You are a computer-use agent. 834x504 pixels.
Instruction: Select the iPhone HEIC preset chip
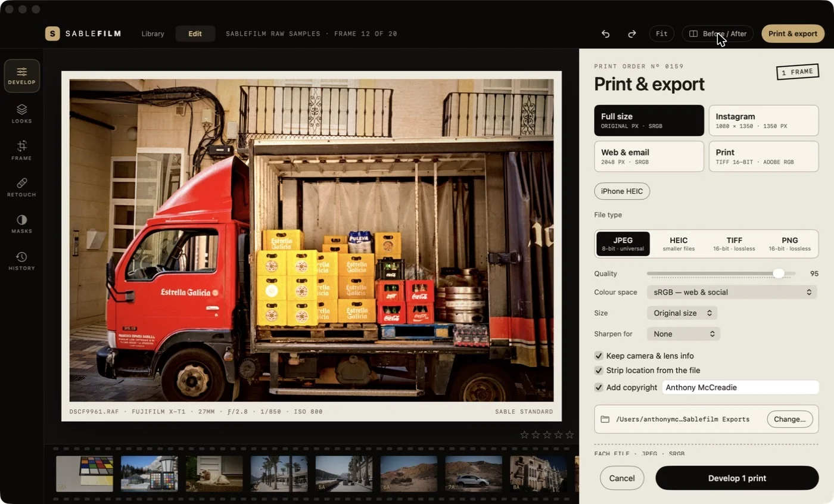622,191
